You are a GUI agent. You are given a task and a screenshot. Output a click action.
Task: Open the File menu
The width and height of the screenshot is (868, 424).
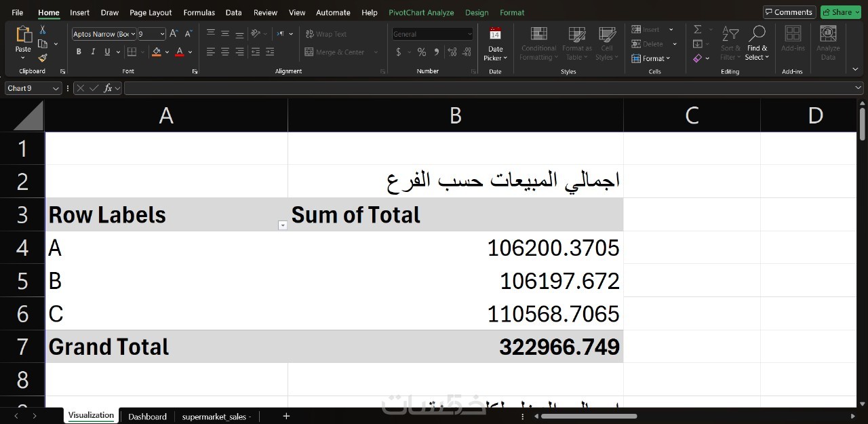point(18,12)
